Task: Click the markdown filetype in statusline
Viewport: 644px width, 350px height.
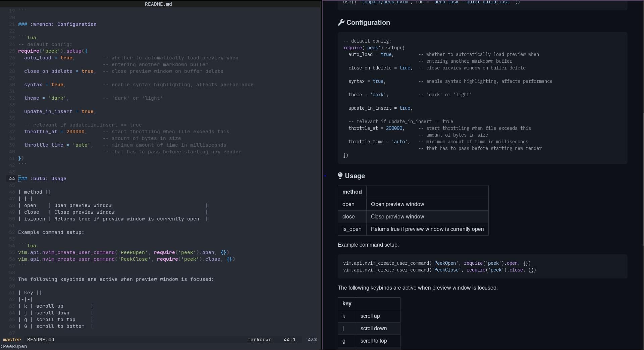Action: coord(259,340)
